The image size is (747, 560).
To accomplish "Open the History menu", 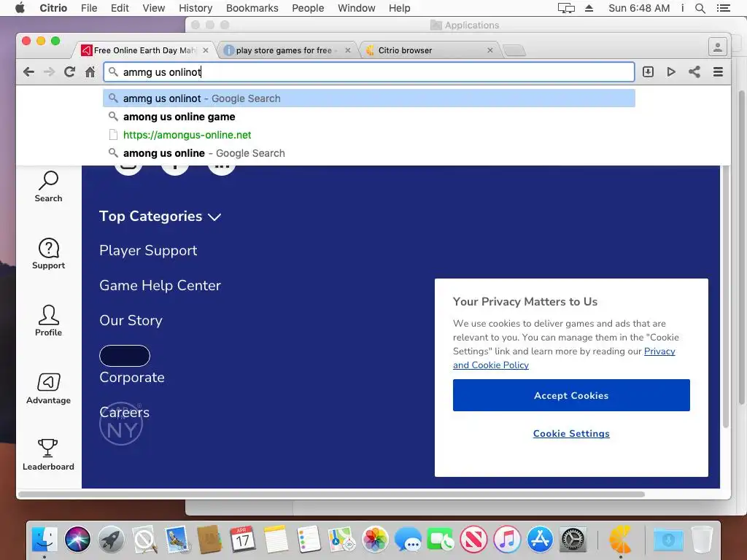I will pos(196,8).
